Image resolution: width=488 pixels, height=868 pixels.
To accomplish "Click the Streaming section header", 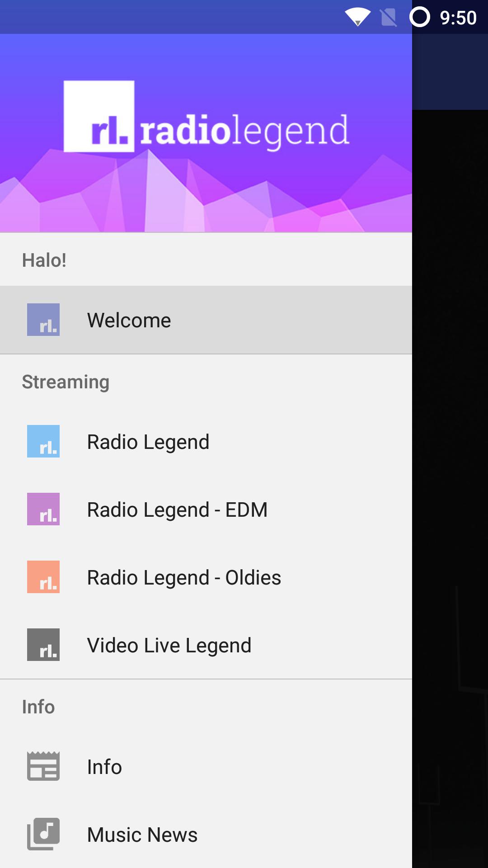I will 66,382.
